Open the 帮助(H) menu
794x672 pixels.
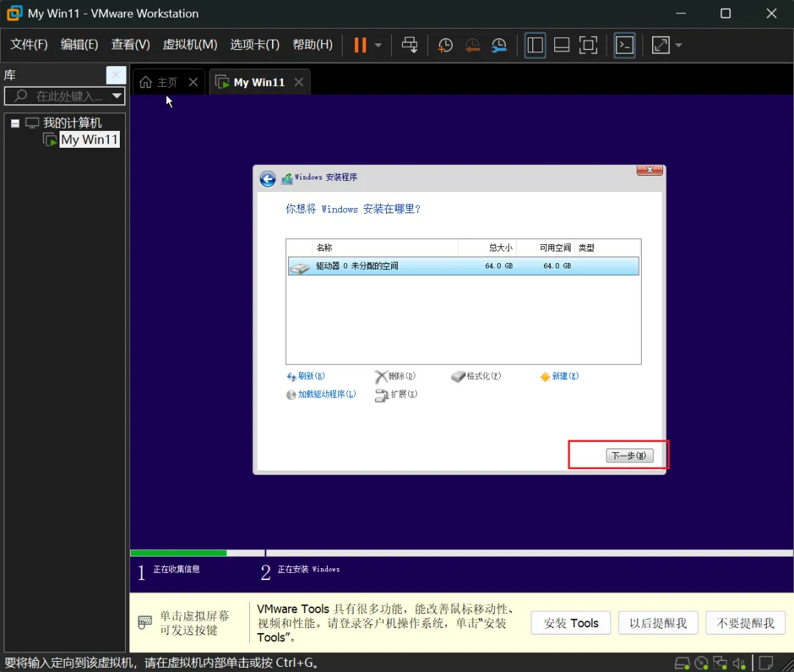pos(312,45)
